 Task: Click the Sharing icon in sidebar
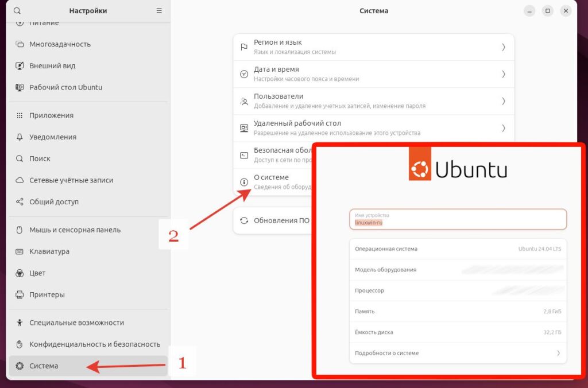tap(20, 202)
